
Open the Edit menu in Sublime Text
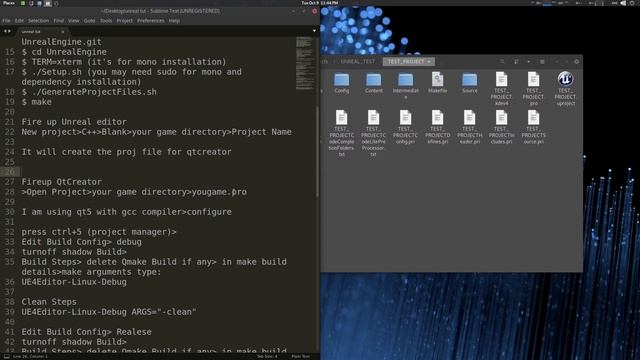pyautogui.click(x=19, y=20)
